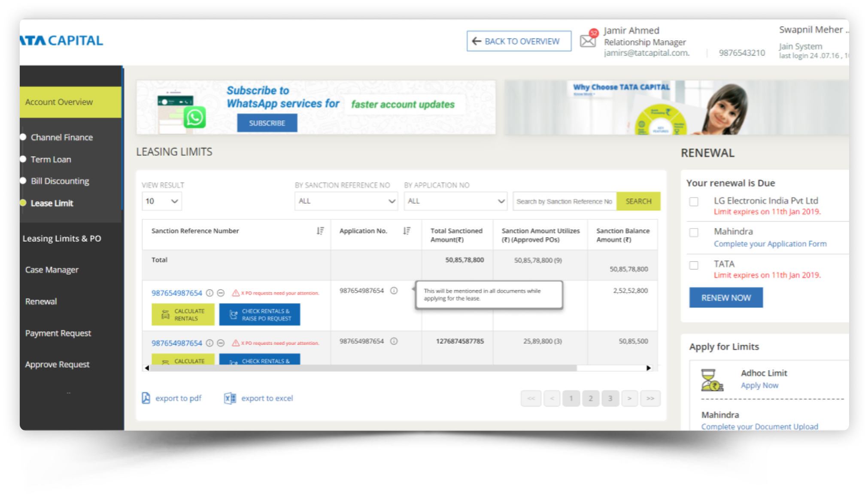Click the Excel icon beside export to excel
This screenshot has width=868, height=495.
coord(230,398)
